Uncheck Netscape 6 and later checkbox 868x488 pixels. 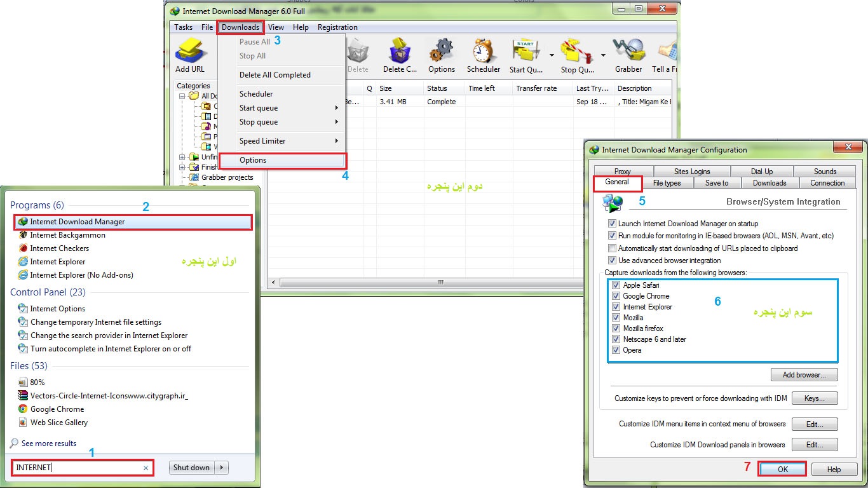pos(616,339)
